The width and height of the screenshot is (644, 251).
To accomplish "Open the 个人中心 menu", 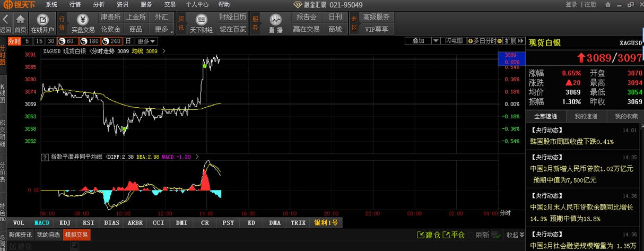I will [x=197, y=4].
